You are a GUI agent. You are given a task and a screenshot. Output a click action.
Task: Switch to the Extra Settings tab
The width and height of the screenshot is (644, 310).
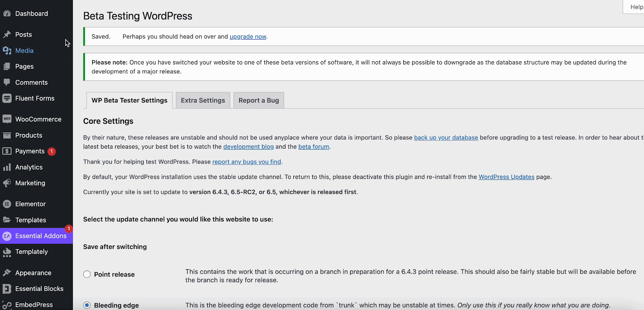(x=203, y=100)
